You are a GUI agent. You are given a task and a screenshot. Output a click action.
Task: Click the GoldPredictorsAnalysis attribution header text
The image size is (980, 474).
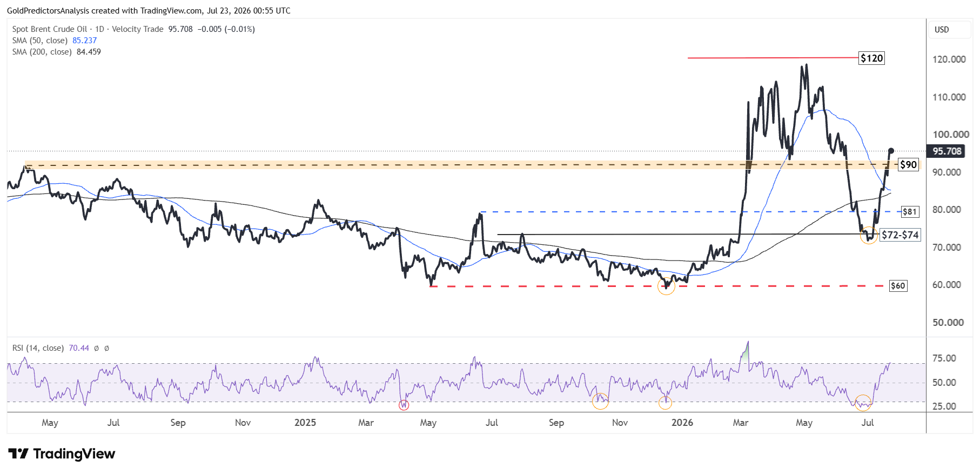pyautogui.click(x=149, y=11)
